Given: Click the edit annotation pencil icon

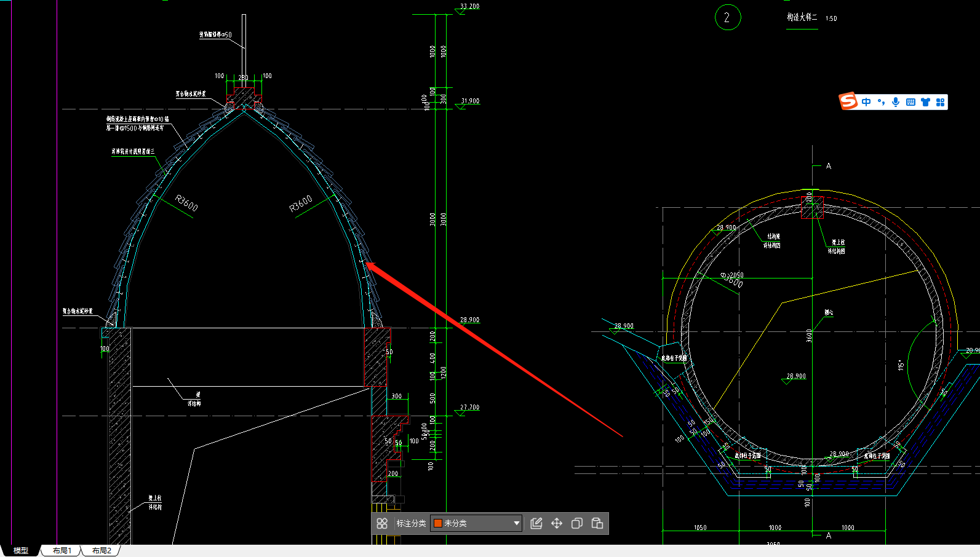Looking at the screenshot, I should (x=536, y=523).
